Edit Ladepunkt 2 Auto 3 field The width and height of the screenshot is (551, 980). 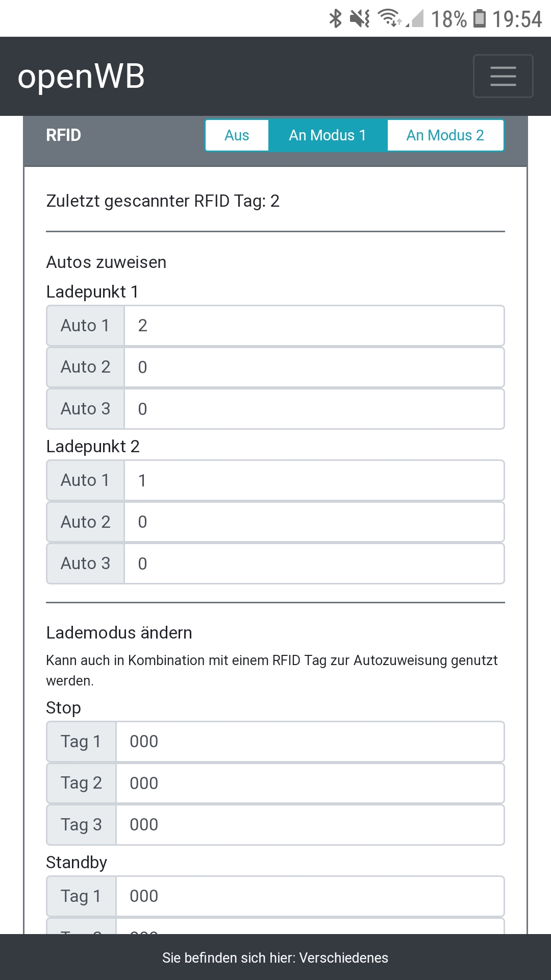point(314,563)
